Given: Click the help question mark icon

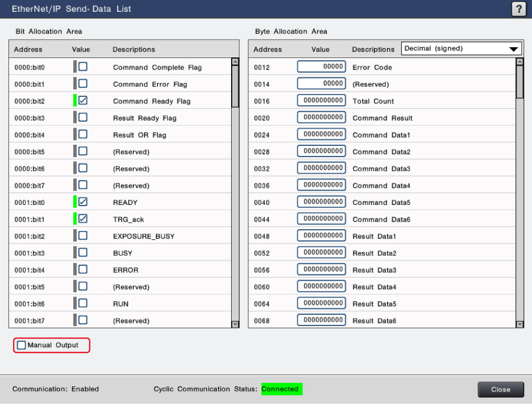Looking at the screenshot, I should pos(518,9).
